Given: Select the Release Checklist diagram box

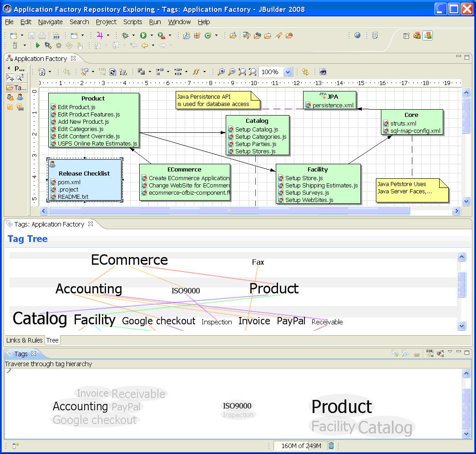Looking at the screenshot, I should click(x=85, y=180).
